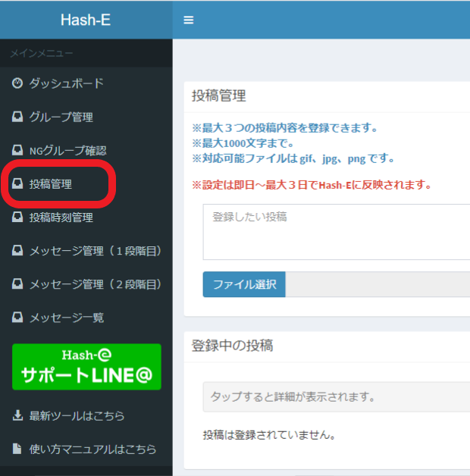Open グループ管理 menu item
The image size is (470, 476).
pyautogui.click(x=61, y=117)
